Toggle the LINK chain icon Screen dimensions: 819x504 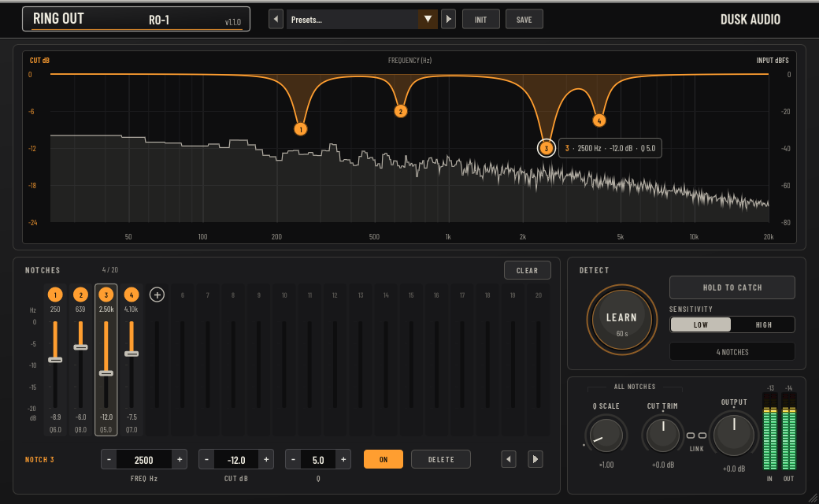coord(696,435)
